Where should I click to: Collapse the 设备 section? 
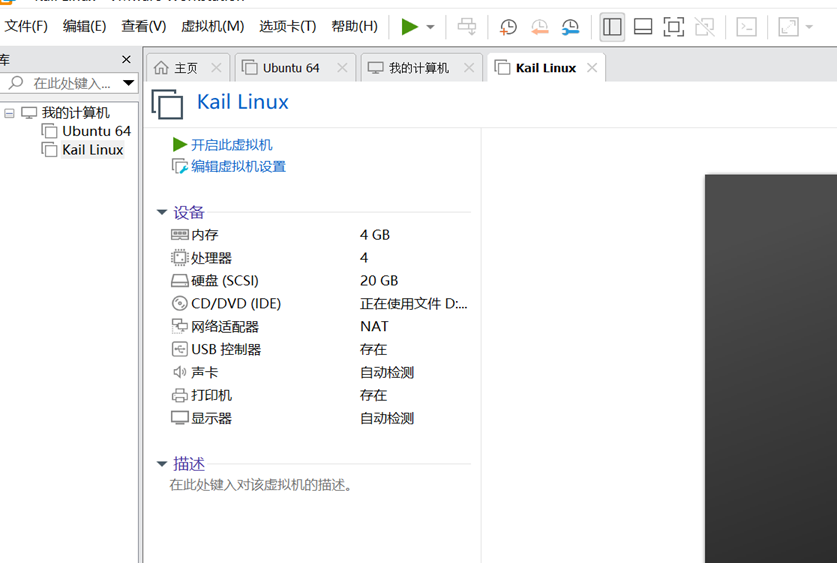(162, 212)
